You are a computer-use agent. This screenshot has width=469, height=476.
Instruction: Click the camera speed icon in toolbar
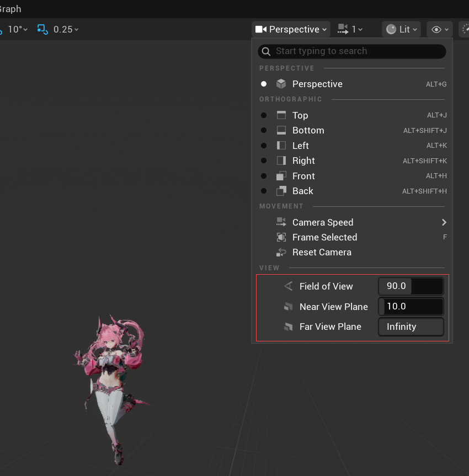[343, 29]
